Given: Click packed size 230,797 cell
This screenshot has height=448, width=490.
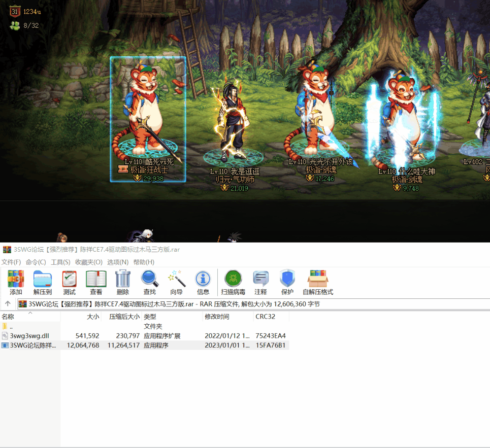Looking at the screenshot, I should [128, 335].
